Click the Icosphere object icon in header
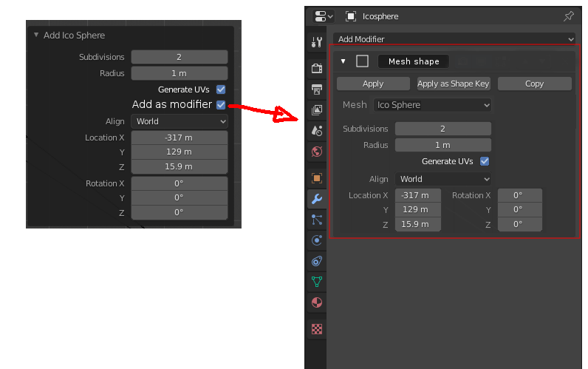Viewport: 588px width, 369px height. [351, 16]
